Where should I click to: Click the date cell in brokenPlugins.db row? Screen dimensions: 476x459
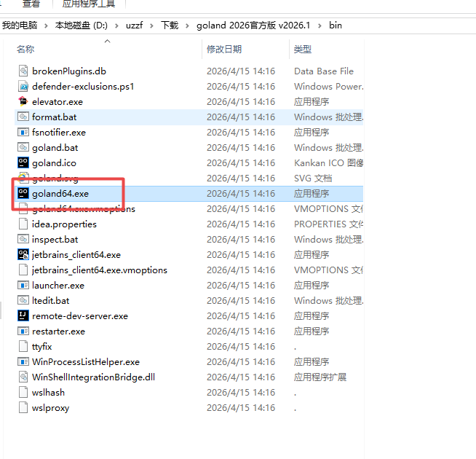point(241,71)
